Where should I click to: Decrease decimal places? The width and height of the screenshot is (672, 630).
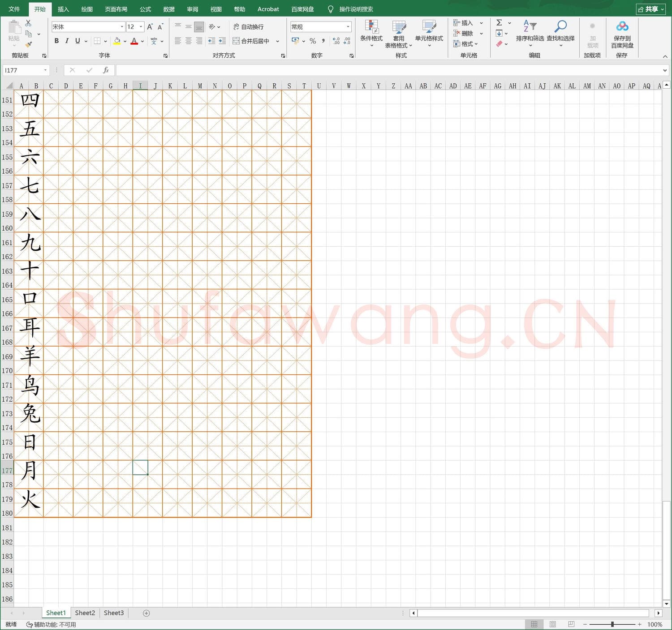[x=347, y=41]
